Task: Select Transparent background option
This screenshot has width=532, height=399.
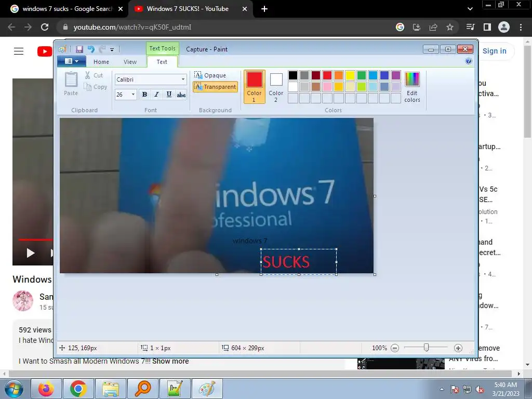Action: (x=216, y=87)
